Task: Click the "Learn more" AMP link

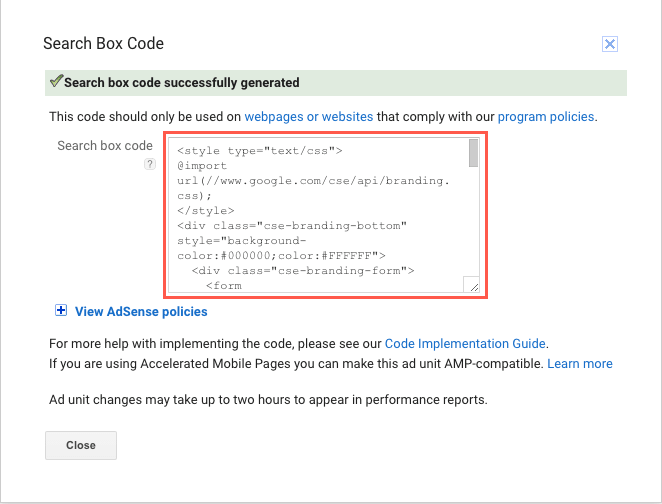Action: [580, 363]
